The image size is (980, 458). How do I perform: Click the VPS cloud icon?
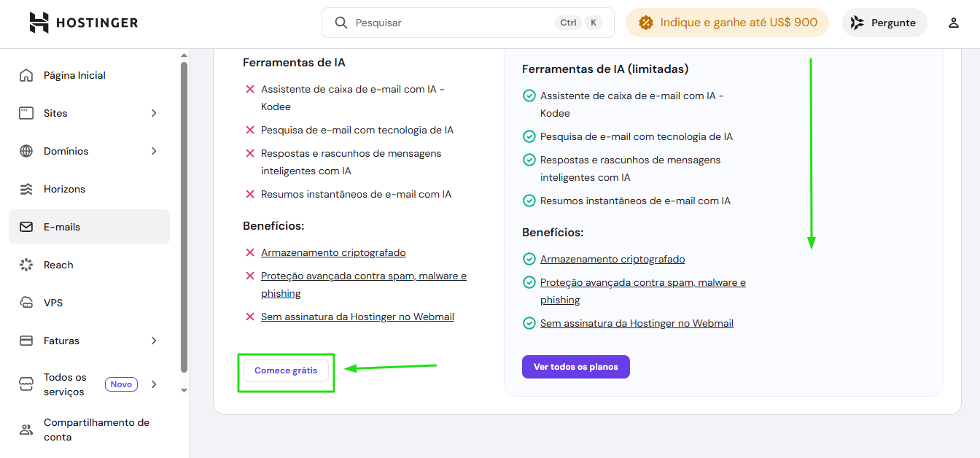[26, 303]
